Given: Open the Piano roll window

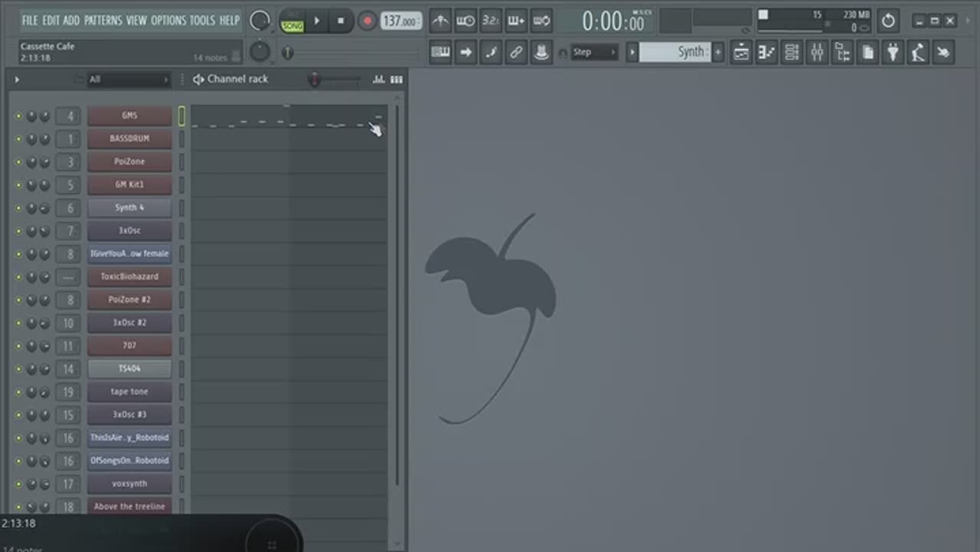Looking at the screenshot, I should pyautogui.click(x=766, y=52).
